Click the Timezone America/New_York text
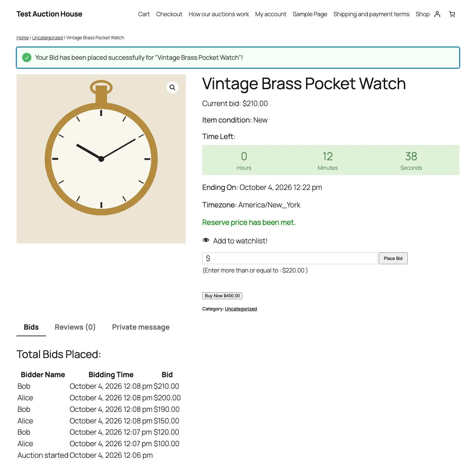 click(x=251, y=205)
